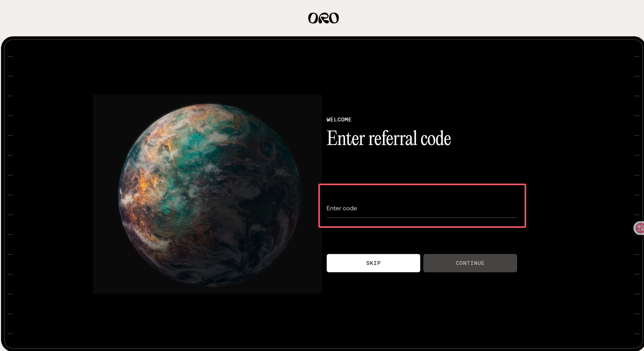This screenshot has height=351, width=644.
Task: Click the stylized R in the ORO logo
Action: (323, 18)
